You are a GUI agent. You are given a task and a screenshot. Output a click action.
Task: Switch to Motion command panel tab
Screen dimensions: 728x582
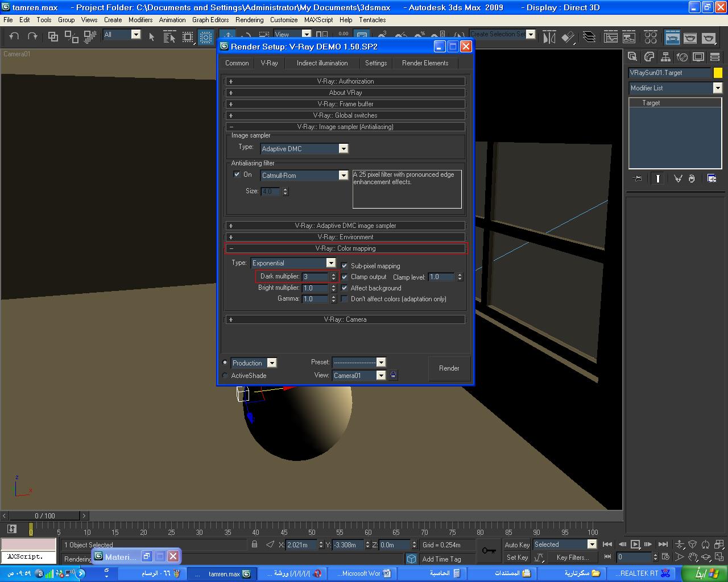pos(682,56)
